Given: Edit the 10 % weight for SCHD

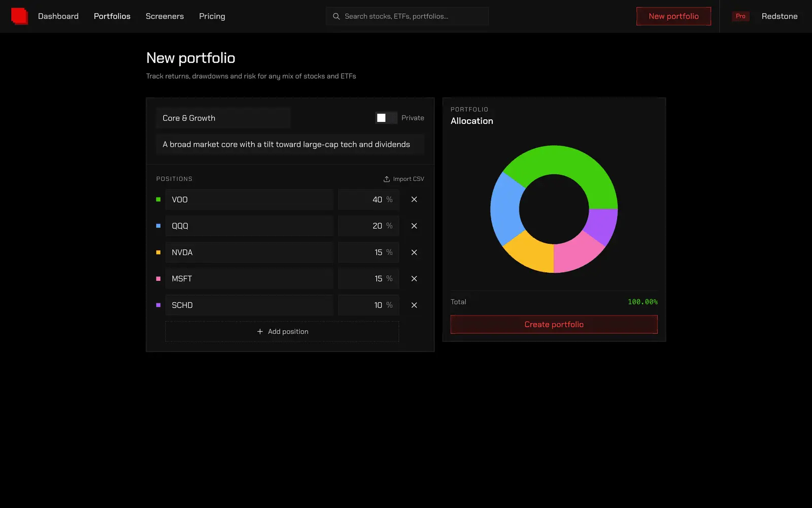Looking at the screenshot, I should click(x=368, y=305).
